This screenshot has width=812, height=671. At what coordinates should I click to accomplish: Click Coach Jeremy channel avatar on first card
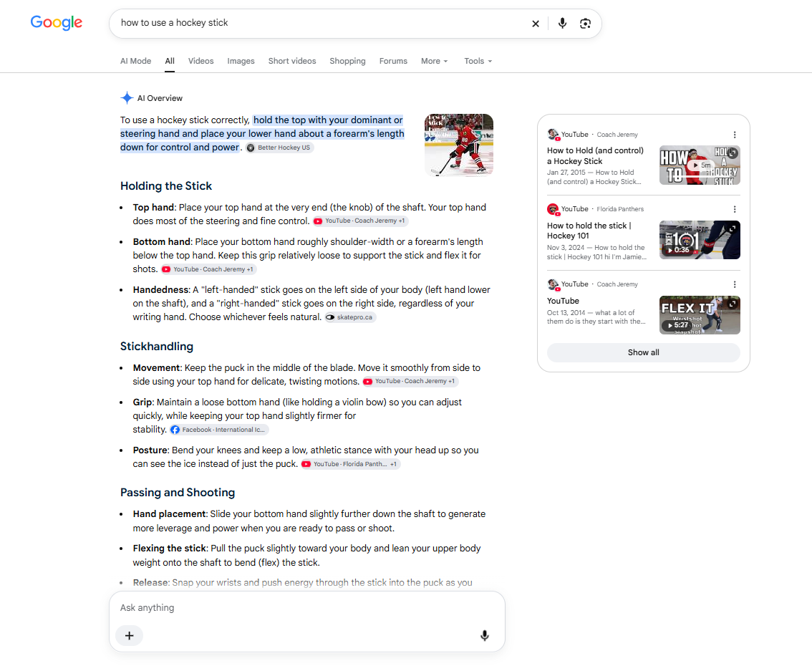click(553, 135)
